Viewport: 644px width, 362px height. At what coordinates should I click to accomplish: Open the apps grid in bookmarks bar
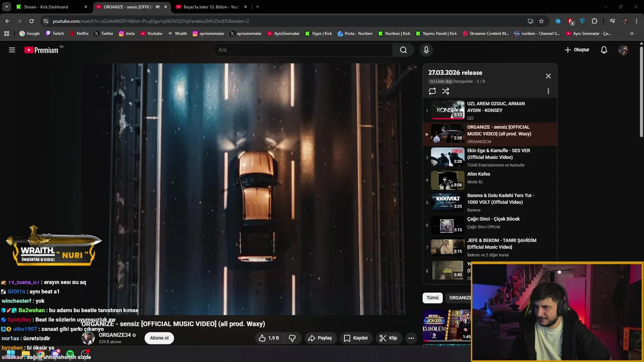click(x=7, y=34)
